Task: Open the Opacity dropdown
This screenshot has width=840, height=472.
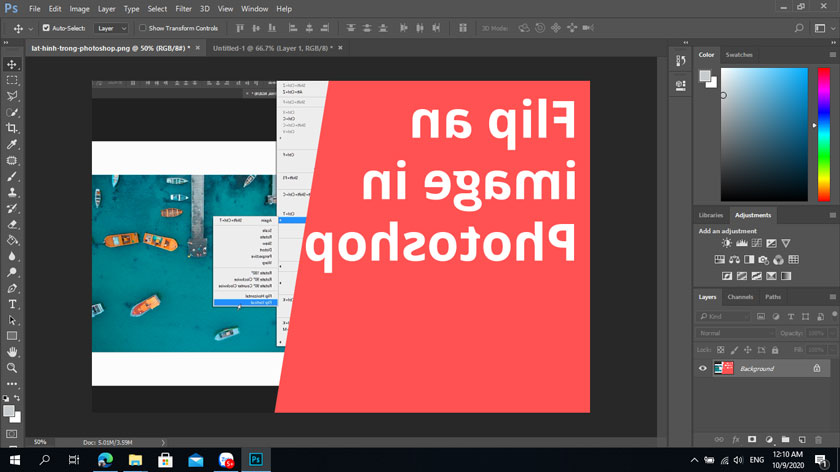Action: (x=831, y=333)
